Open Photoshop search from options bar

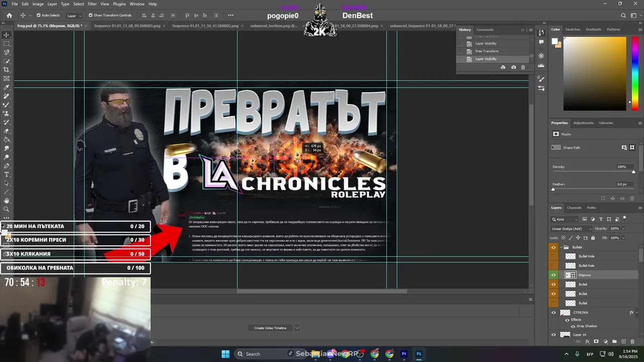623,16
